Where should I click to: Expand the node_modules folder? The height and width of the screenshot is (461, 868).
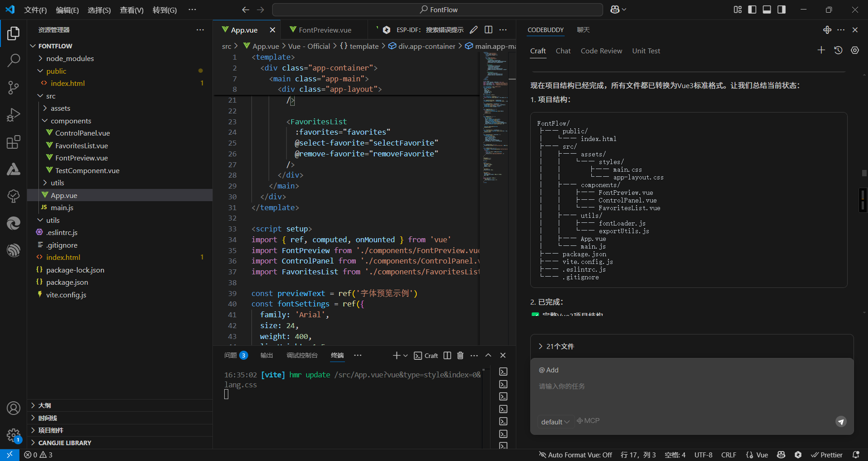[x=120, y=58]
